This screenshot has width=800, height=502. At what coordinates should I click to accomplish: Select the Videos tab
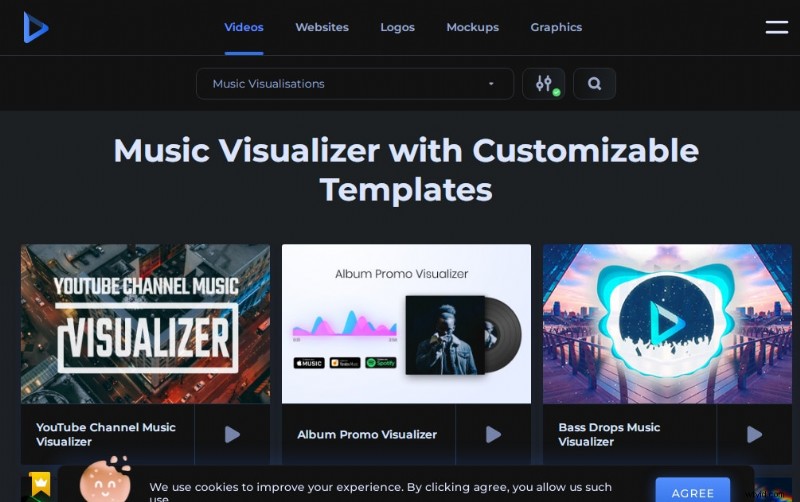pos(244,27)
